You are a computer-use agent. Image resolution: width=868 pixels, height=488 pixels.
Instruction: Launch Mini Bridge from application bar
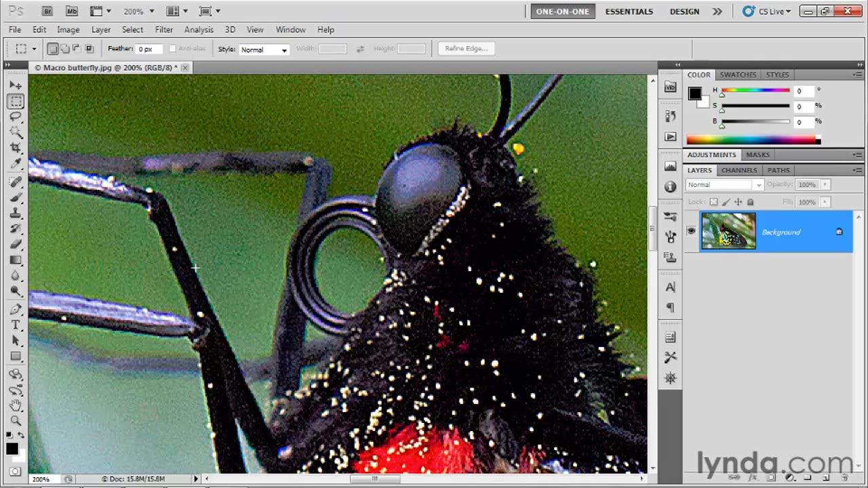(72, 11)
